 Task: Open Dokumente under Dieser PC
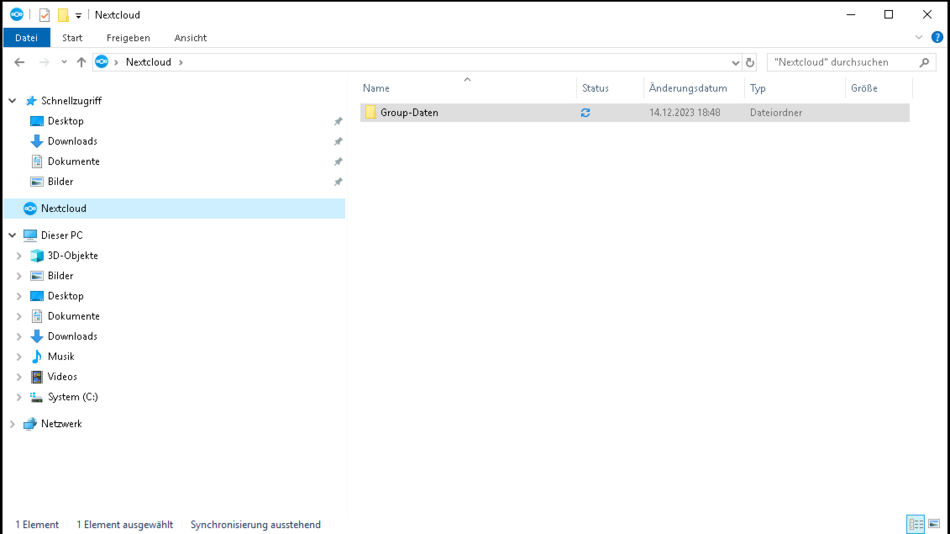(x=73, y=316)
